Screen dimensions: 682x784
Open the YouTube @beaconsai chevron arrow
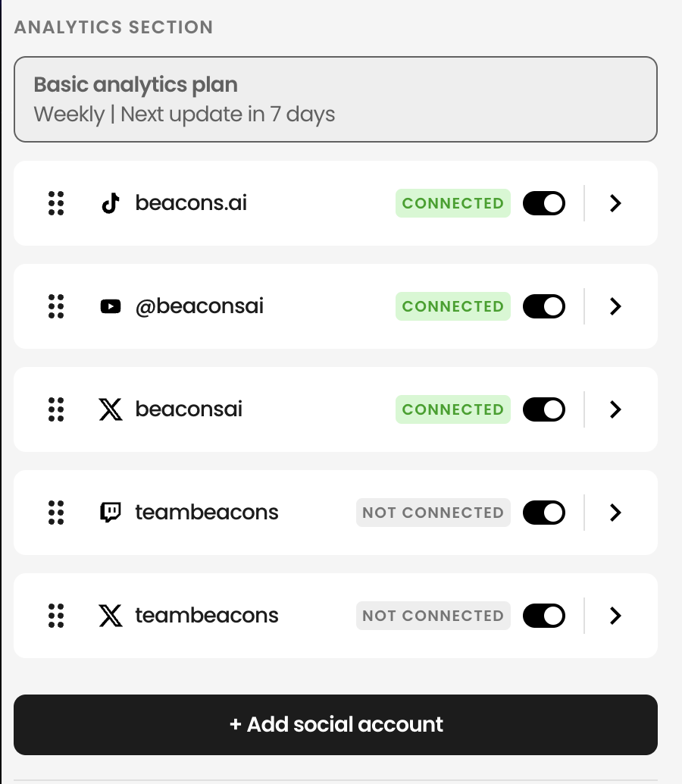615,306
